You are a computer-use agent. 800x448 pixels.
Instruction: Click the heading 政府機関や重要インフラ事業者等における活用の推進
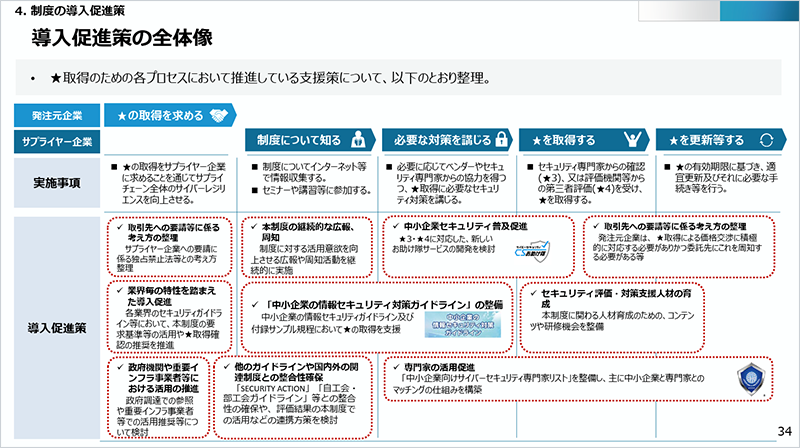point(163,378)
